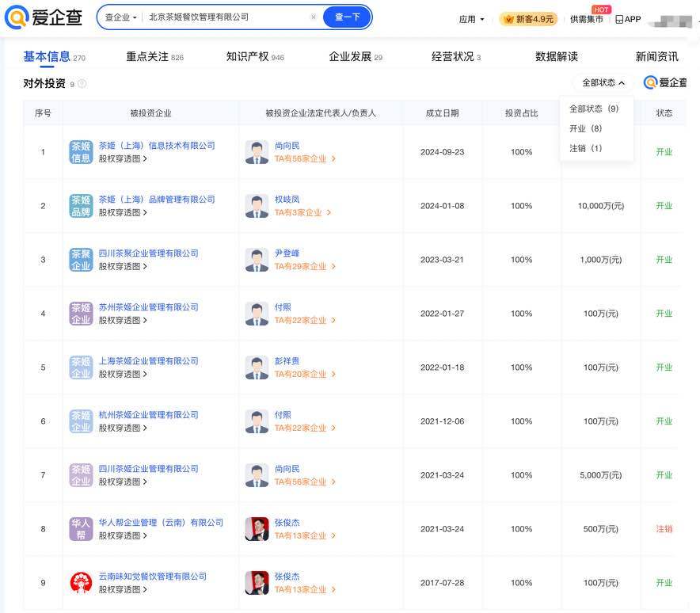The image size is (700, 613).
Task: Click the APP QR code icon
Action: [619, 19]
